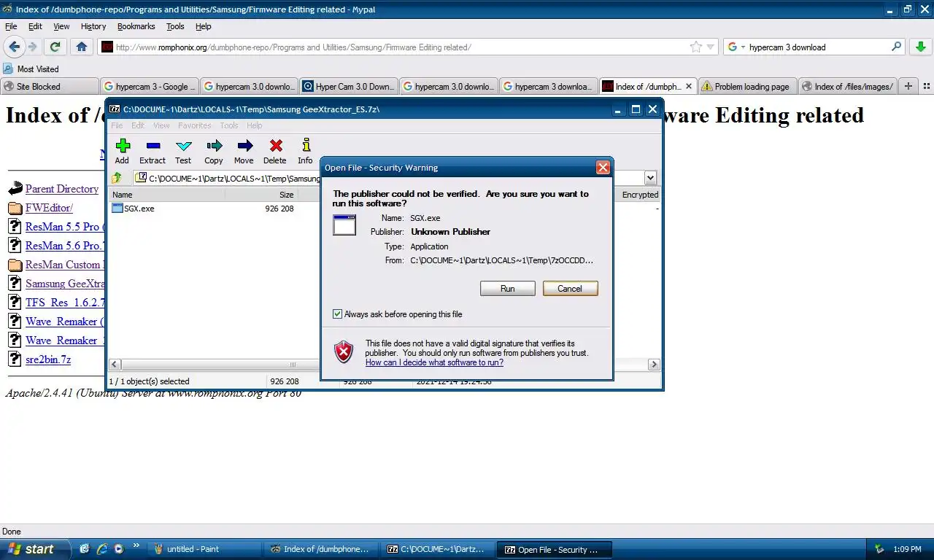
Task: Click the FWEditor folder icon
Action: pyautogui.click(x=15, y=208)
